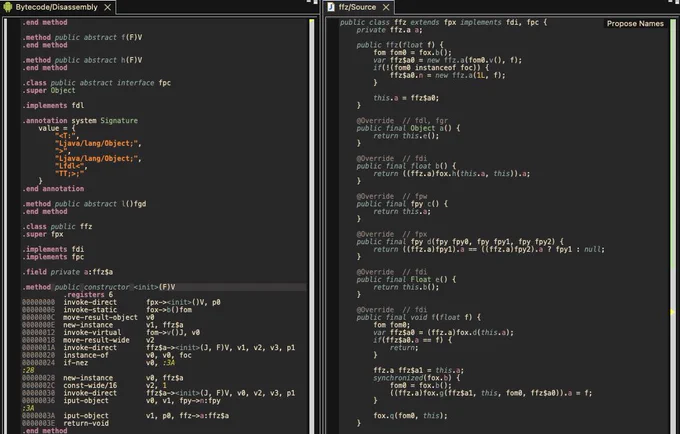
Task: Click the '.super fpx' line
Action: coord(42,234)
